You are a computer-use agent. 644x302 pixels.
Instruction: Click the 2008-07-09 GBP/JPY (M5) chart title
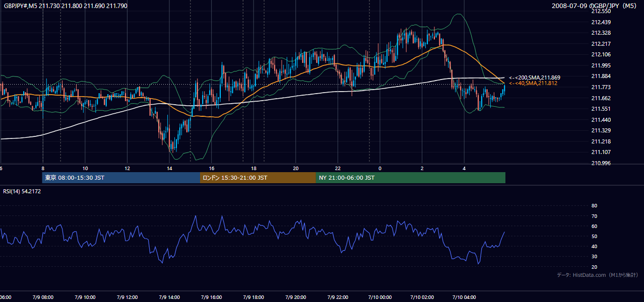pyautogui.click(x=595, y=6)
